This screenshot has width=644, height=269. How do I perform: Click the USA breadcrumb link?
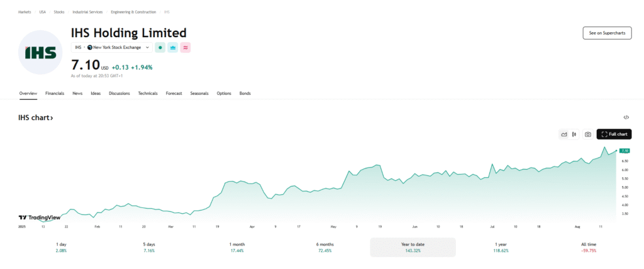(43, 12)
